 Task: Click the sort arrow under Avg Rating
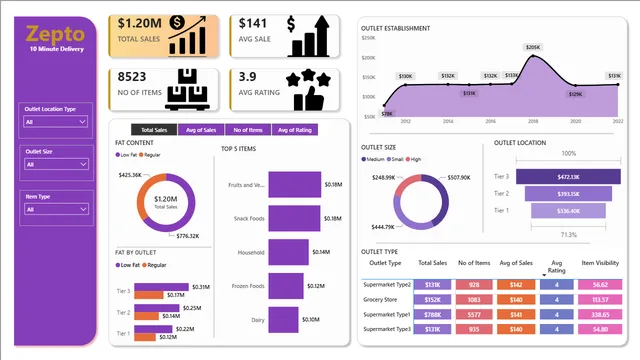(x=544, y=275)
